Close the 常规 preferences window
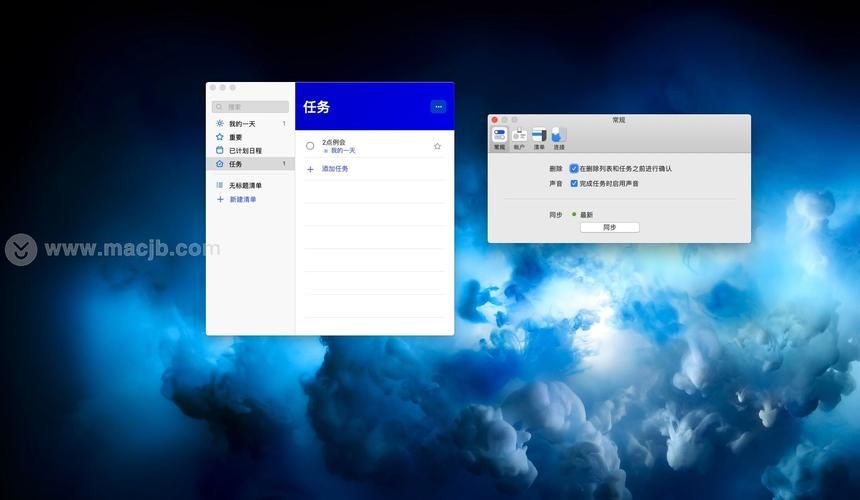Viewport: 860px width, 500px height. click(494, 120)
